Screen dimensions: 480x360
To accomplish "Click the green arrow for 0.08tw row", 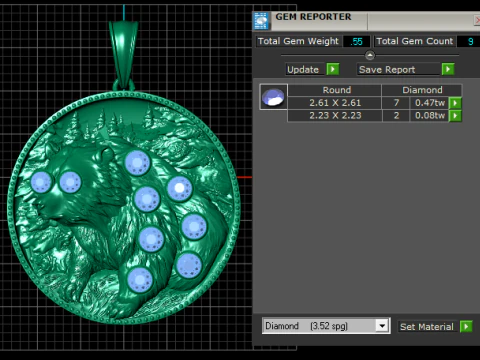I will (455, 116).
